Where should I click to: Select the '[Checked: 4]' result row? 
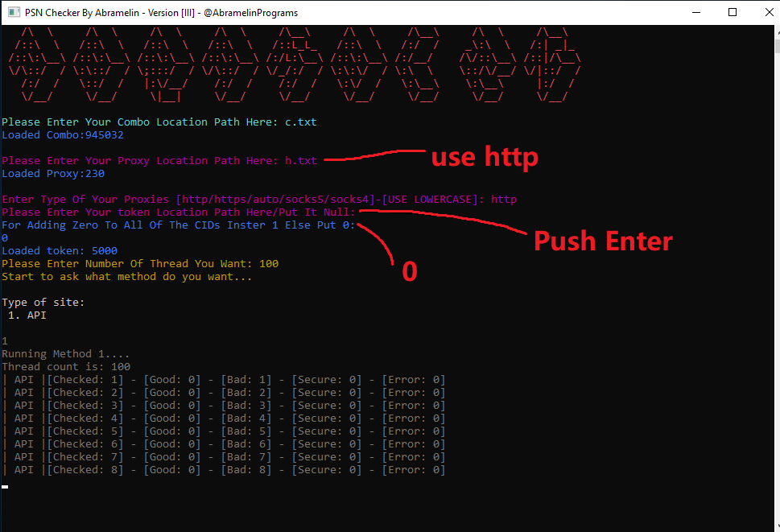224,419
